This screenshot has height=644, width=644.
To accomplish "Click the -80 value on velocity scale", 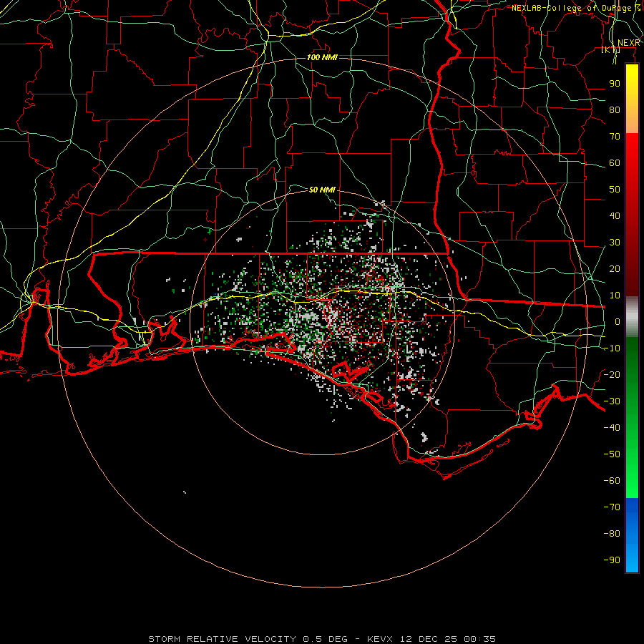I will [x=612, y=534].
